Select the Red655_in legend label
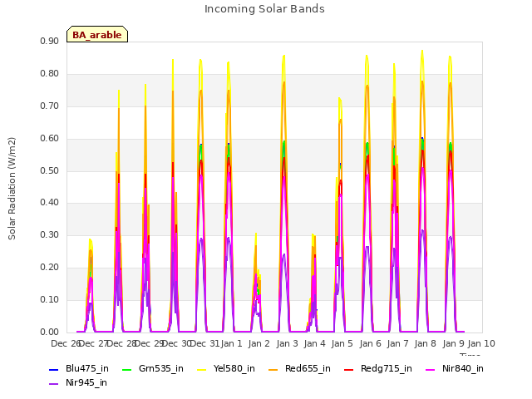 308,368
